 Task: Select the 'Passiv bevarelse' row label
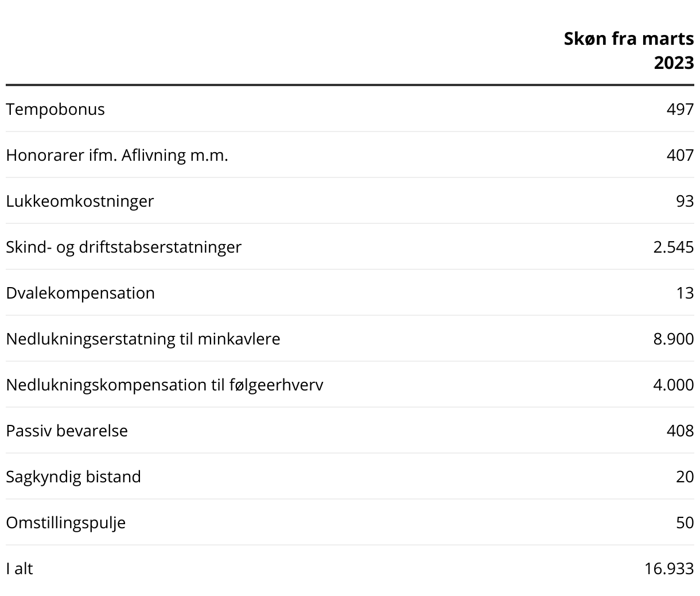[x=67, y=431]
